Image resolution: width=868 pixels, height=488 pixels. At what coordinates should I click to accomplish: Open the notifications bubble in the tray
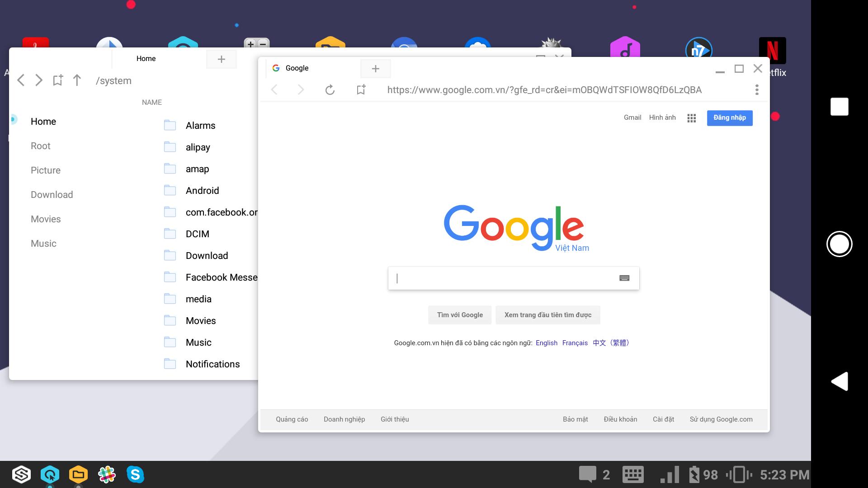click(x=588, y=474)
